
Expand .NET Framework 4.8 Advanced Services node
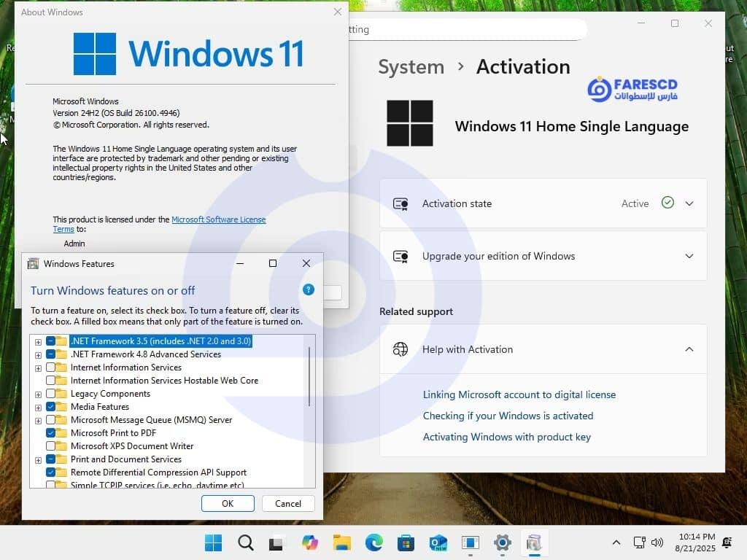pos(38,355)
